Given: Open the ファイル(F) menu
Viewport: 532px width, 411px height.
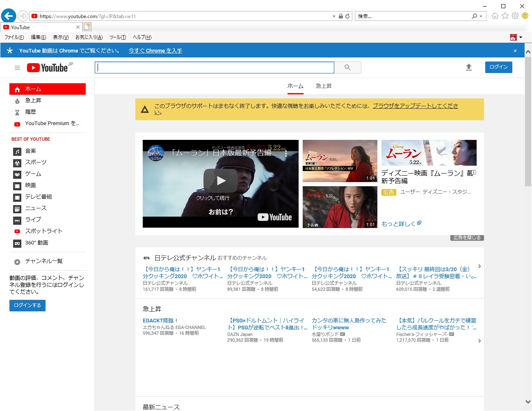Looking at the screenshot, I should [x=14, y=37].
